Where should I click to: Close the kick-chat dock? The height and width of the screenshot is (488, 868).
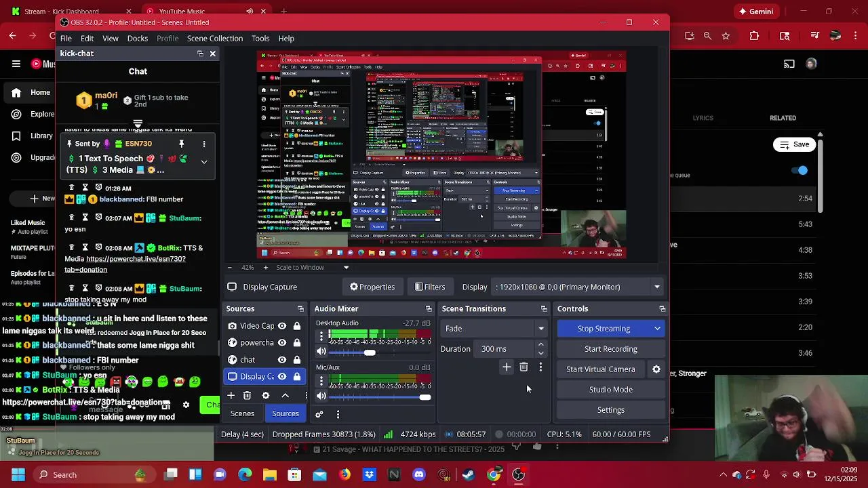213,54
